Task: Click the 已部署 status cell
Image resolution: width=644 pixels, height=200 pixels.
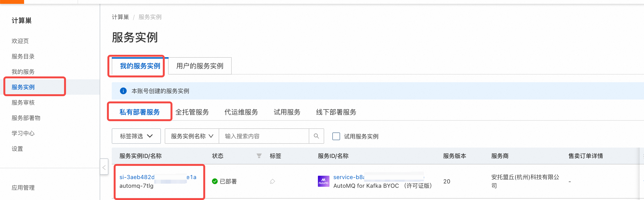Action: click(x=224, y=181)
